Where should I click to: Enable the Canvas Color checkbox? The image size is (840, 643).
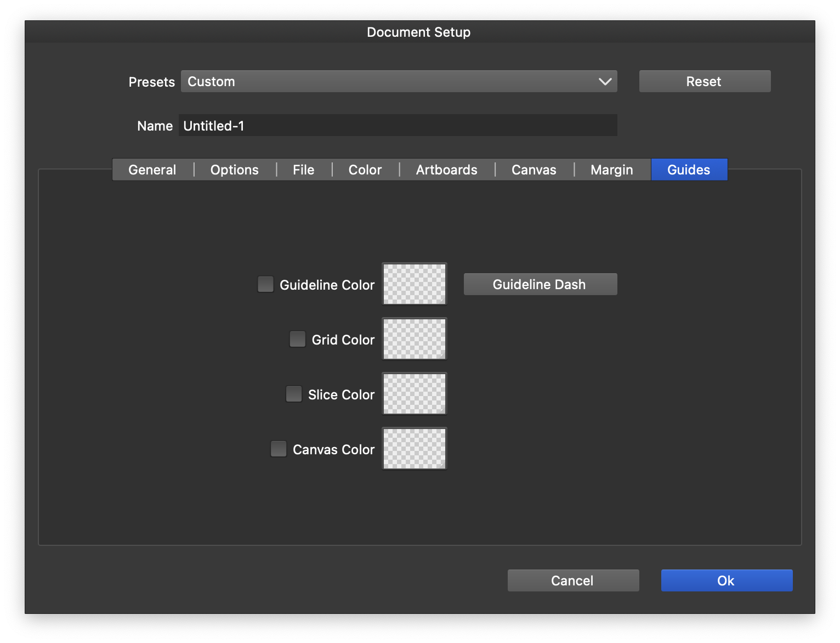pyautogui.click(x=279, y=449)
